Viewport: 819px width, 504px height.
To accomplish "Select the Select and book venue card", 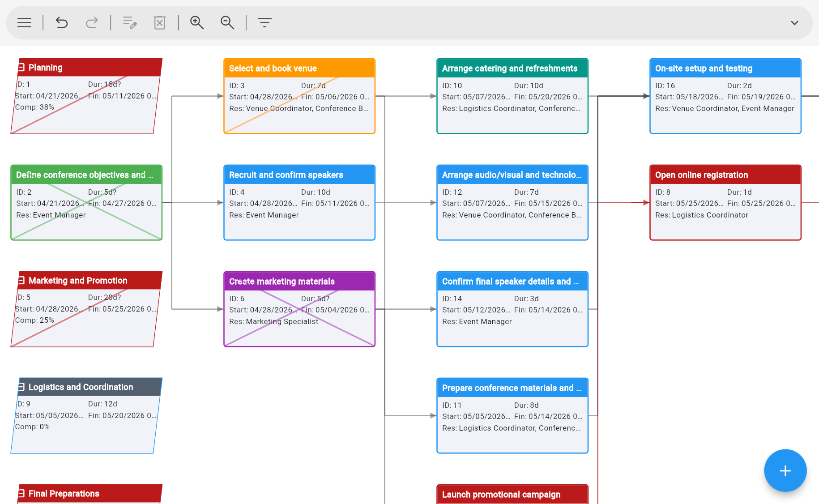I will 299,96.
